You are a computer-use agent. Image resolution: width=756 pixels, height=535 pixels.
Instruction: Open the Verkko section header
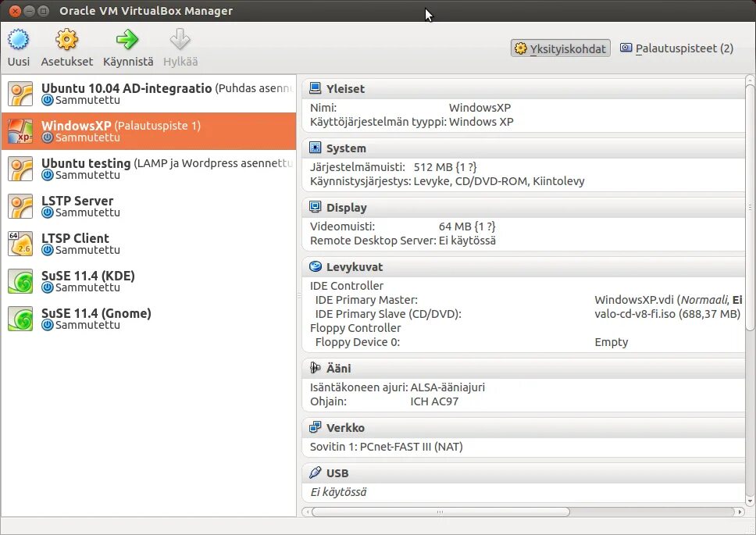523,427
